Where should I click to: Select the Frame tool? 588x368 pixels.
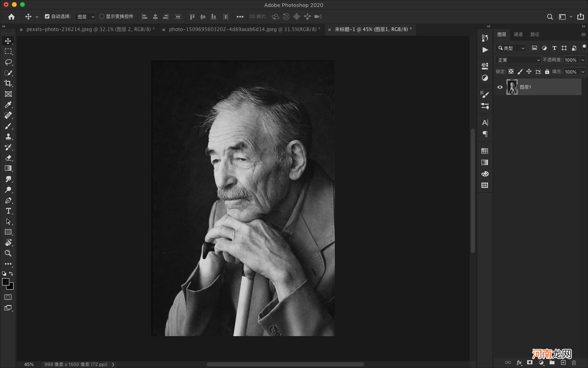8,94
